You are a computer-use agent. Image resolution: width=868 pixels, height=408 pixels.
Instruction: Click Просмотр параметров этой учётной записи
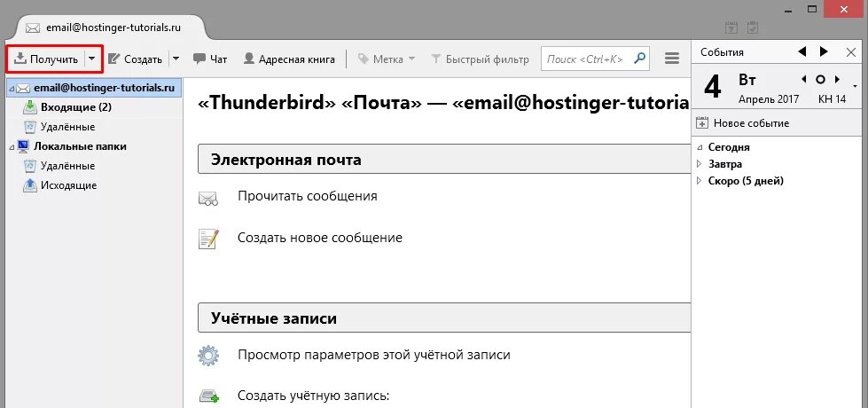pyautogui.click(x=373, y=355)
